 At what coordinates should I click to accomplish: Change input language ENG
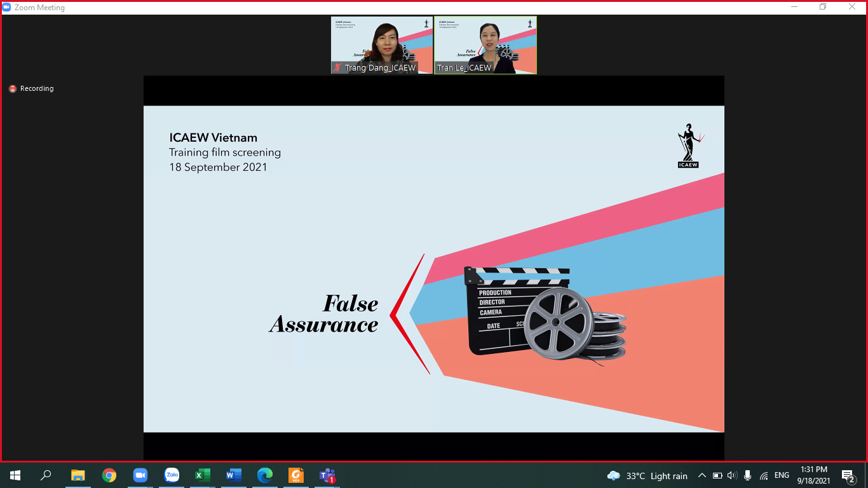pos(782,475)
